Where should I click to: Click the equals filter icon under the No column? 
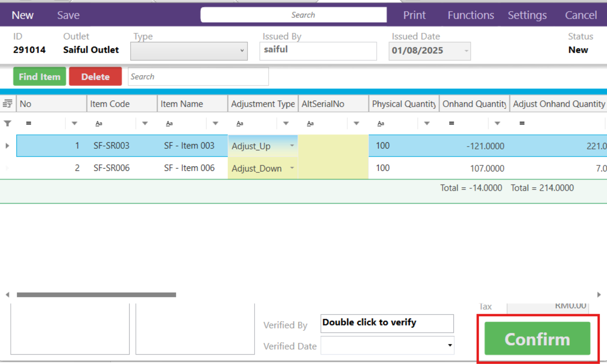tap(28, 123)
